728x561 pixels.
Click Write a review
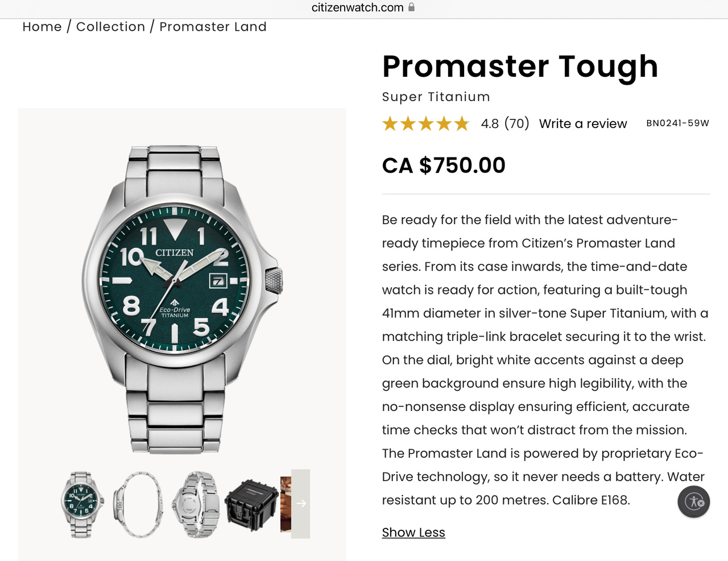[x=583, y=124]
